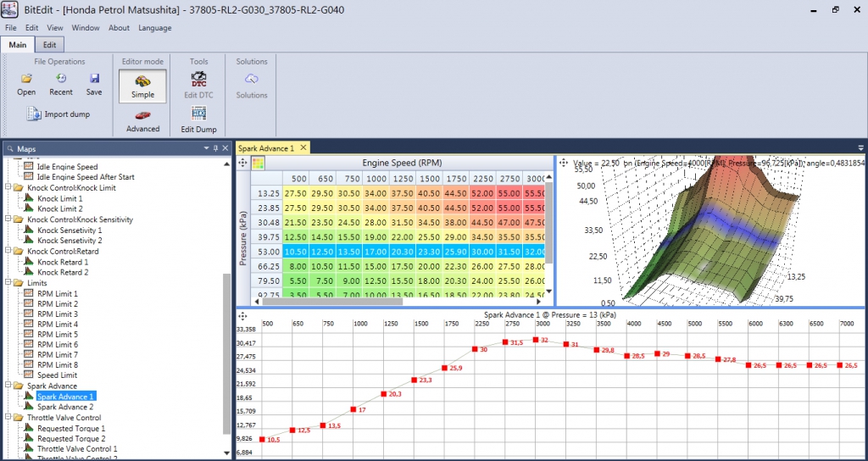Viewport: 868px width, 461px height.
Task: Click move handle icon of 2D graph
Action: pyautogui.click(x=242, y=316)
